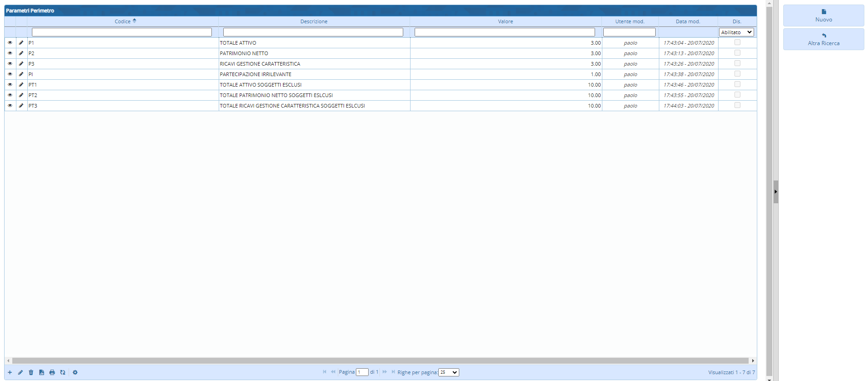Tick the Dis. checkbox for P1

click(737, 42)
